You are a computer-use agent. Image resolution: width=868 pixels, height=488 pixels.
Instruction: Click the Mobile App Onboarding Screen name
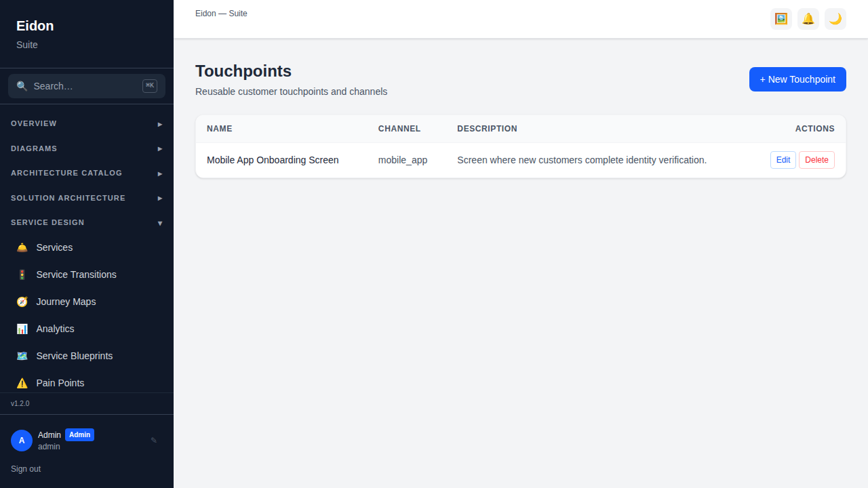click(x=273, y=160)
